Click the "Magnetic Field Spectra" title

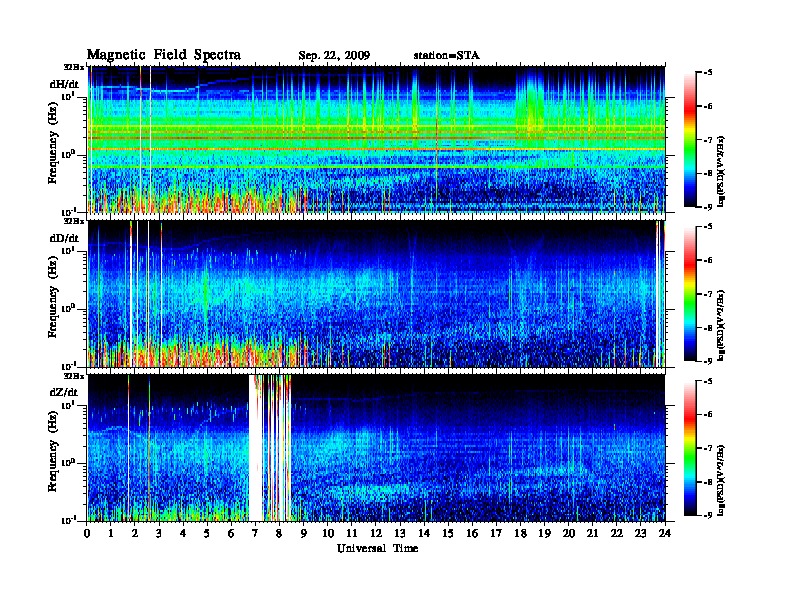pyautogui.click(x=164, y=55)
